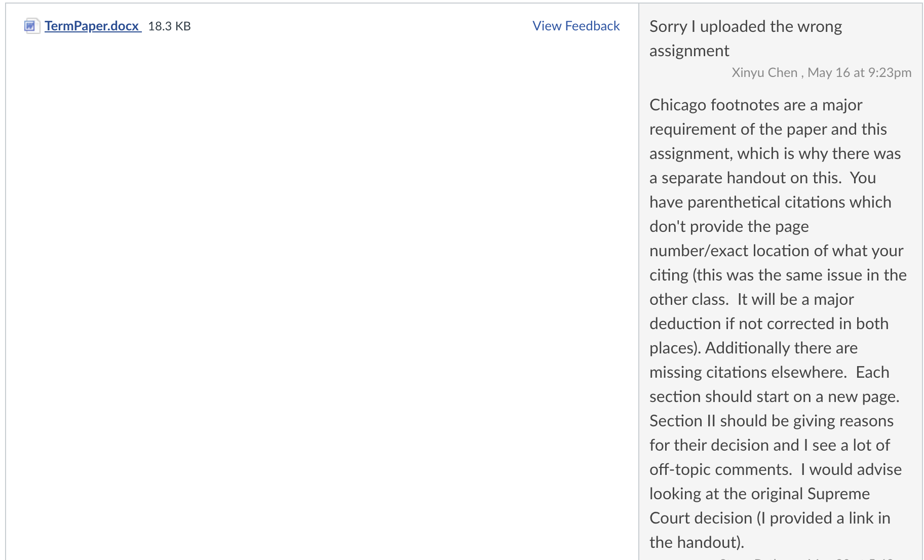Click the 'looking at the original Supreme' line

[x=759, y=494]
